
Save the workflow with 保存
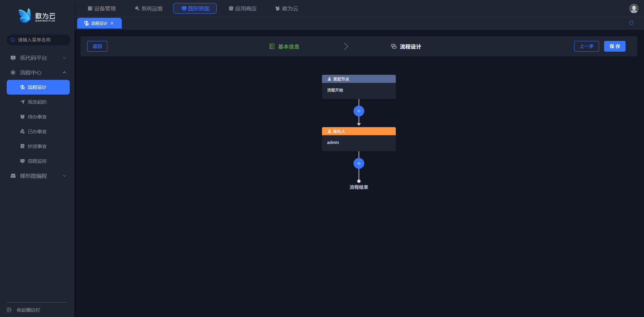click(x=615, y=46)
